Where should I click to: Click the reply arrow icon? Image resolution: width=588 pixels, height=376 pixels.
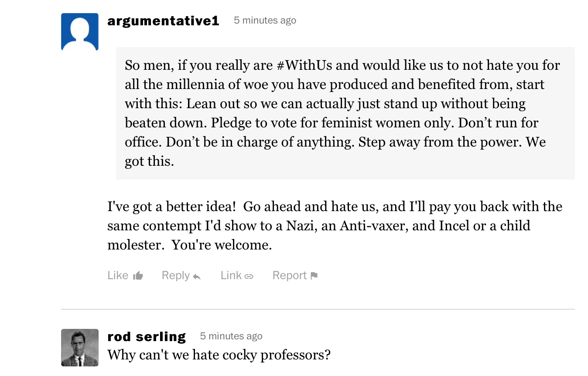click(x=197, y=276)
